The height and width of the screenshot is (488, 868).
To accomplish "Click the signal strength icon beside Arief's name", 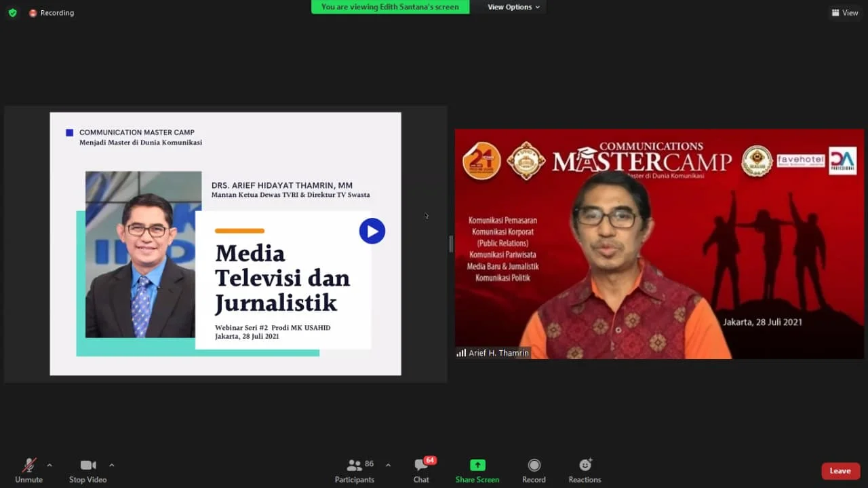I will (x=461, y=353).
